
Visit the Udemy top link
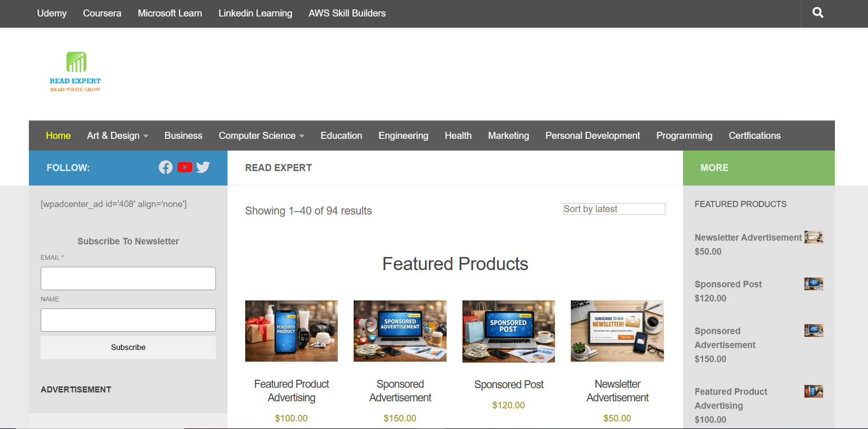52,13
